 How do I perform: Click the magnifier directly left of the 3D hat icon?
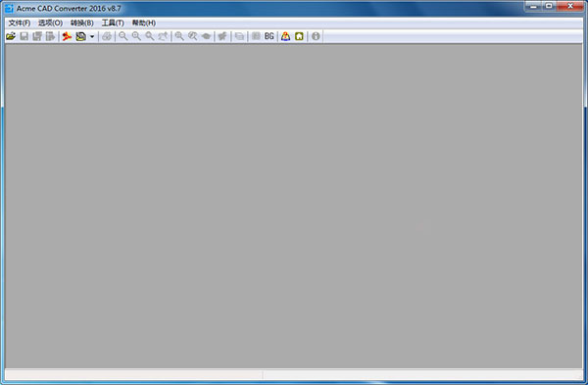click(193, 36)
